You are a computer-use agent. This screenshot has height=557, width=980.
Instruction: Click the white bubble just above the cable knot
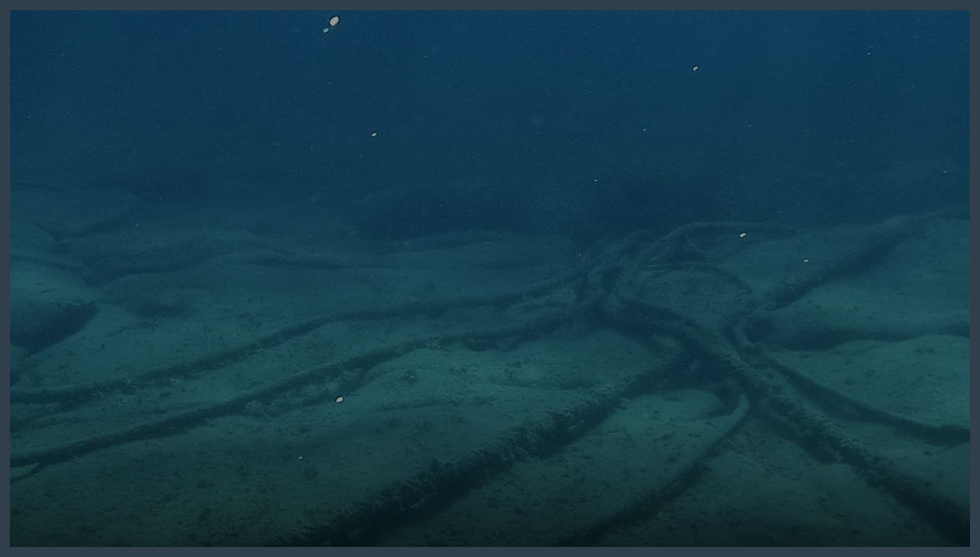point(743,235)
